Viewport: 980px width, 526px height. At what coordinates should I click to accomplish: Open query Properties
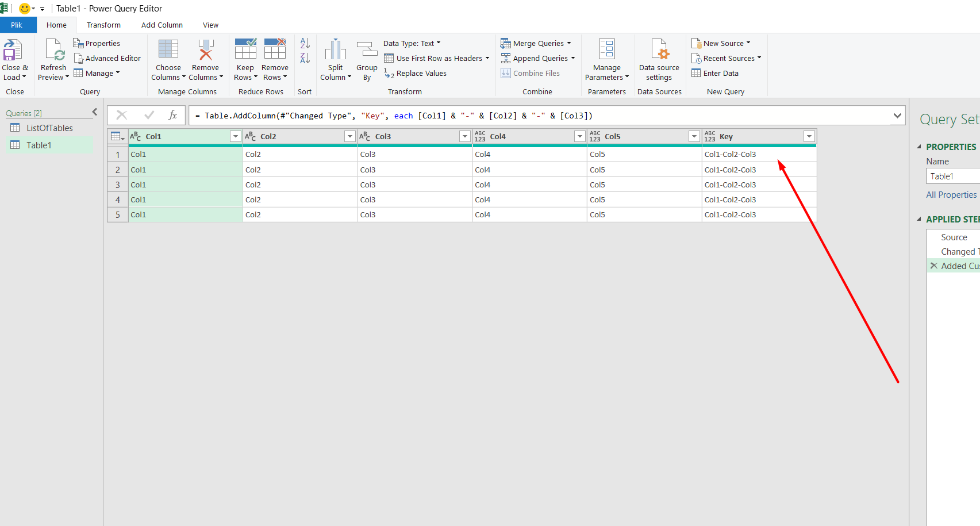(x=97, y=43)
